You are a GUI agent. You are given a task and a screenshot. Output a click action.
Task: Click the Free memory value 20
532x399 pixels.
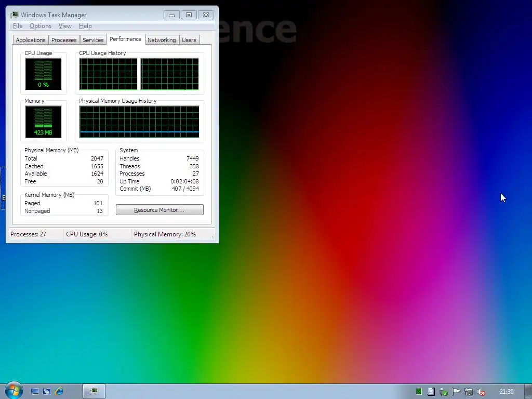pos(100,181)
